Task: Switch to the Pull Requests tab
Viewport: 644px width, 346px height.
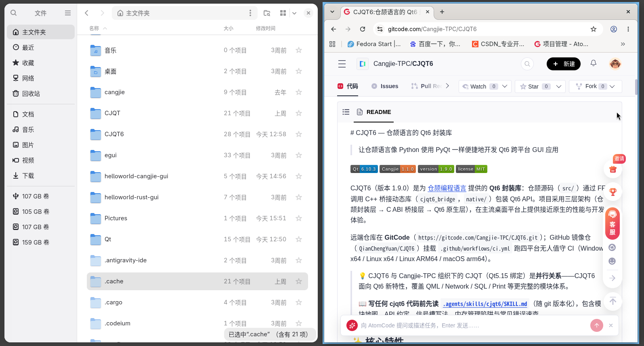Action: coord(426,86)
